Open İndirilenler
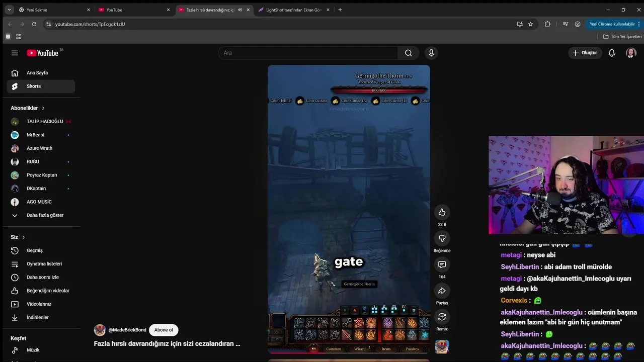This screenshot has width=644, height=362. [x=41, y=317]
